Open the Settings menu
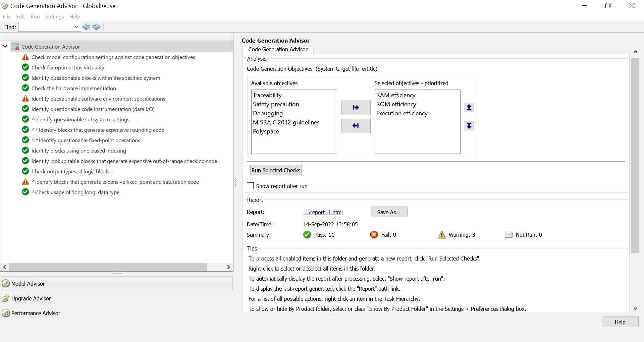This screenshot has height=342, width=644. click(x=54, y=17)
